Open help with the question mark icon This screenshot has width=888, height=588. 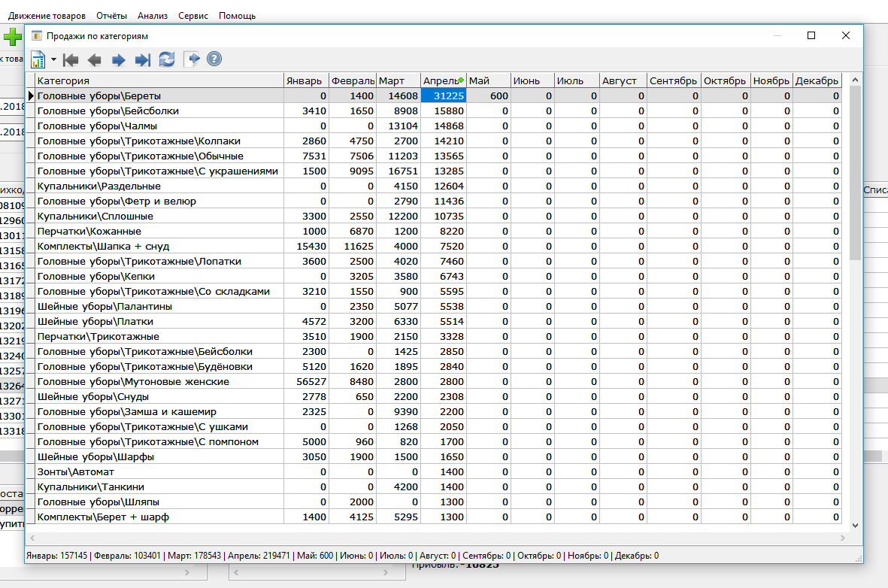214,59
